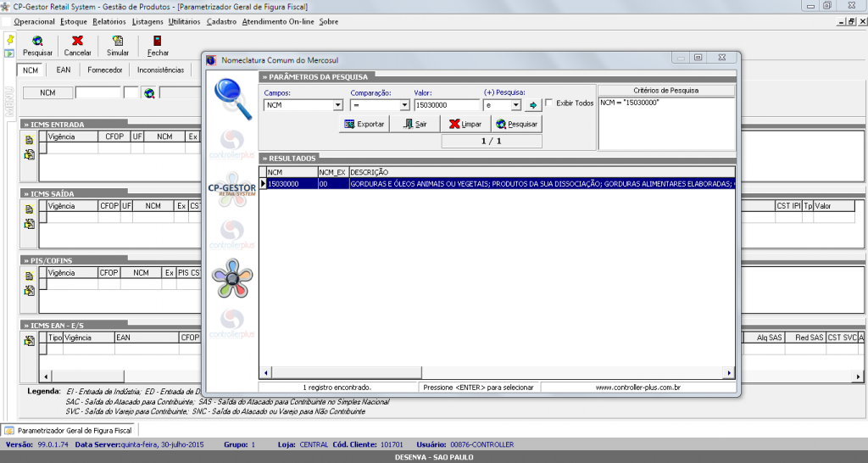
Task: Click the copy records icon in ICMS ENTRADA
Action: click(x=30, y=154)
